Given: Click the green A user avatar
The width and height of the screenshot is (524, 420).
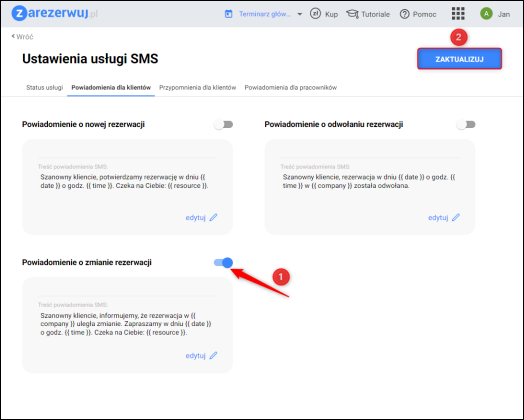Looking at the screenshot, I should (486, 14).
